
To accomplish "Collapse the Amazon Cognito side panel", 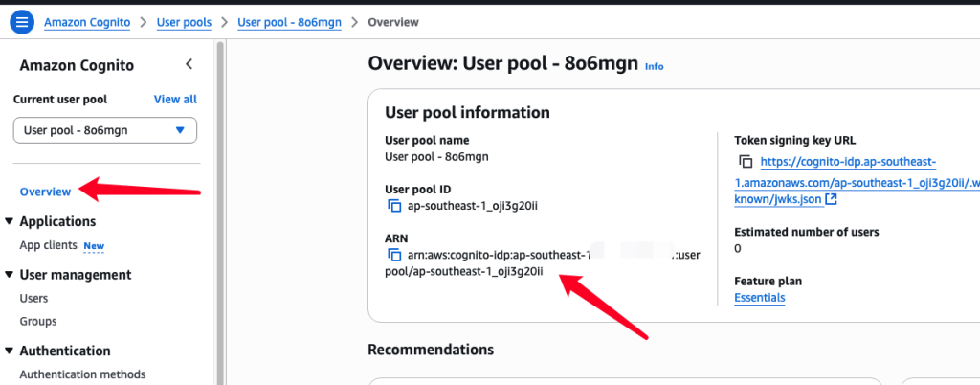I will pos(189,64).
